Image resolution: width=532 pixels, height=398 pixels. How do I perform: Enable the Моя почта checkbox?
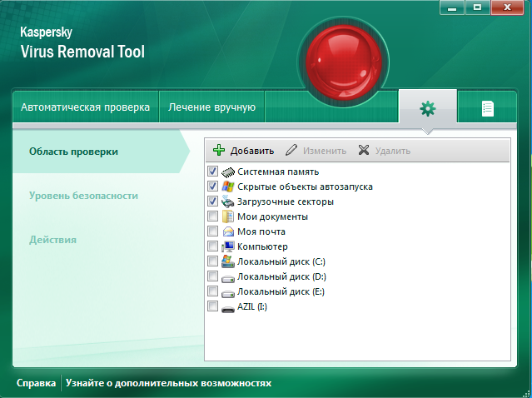pyautogui.click(x=213, y=231)
